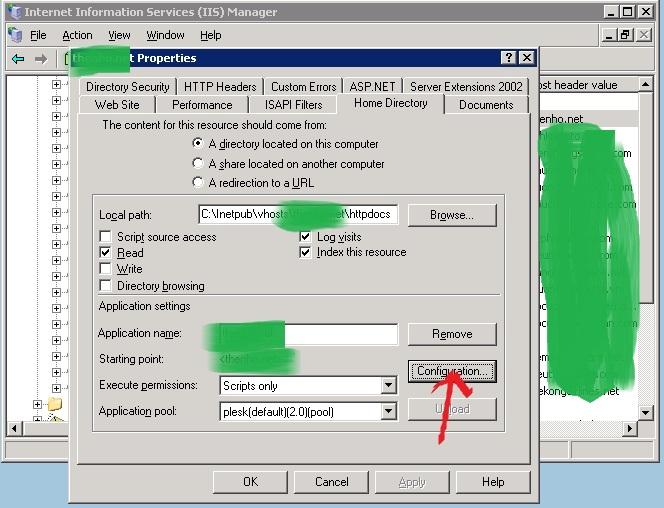Enable Script source access checkbox
This screenshot has width=664, height=508.
tap(105, 236)
